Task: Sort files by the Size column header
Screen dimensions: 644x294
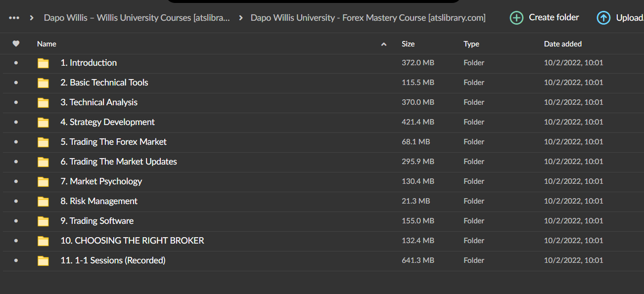Action: pyautogui.click(x=408, y=44)
